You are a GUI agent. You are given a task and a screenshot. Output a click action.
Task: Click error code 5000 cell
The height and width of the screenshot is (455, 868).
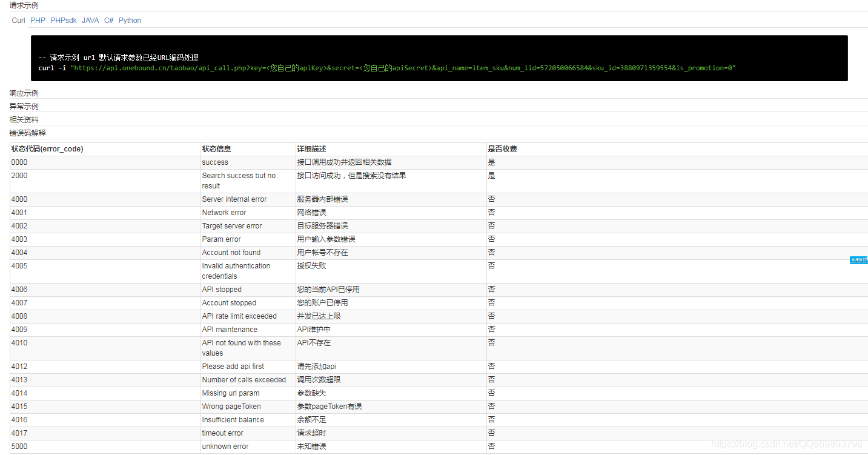[x=105, y=447]
